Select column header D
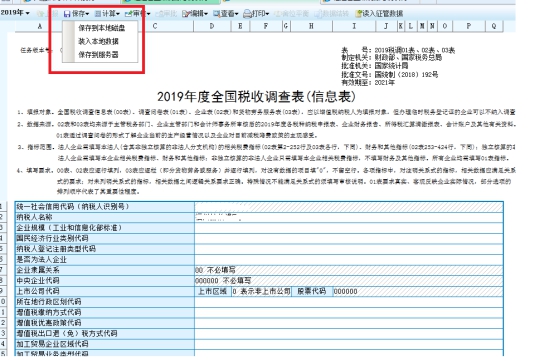 click(x=212, y=26)
